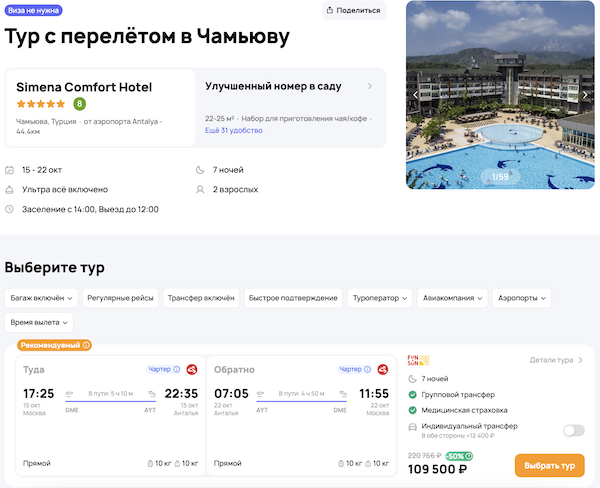
Task: Click the Поделиться share button
Action: click(353, 11)
